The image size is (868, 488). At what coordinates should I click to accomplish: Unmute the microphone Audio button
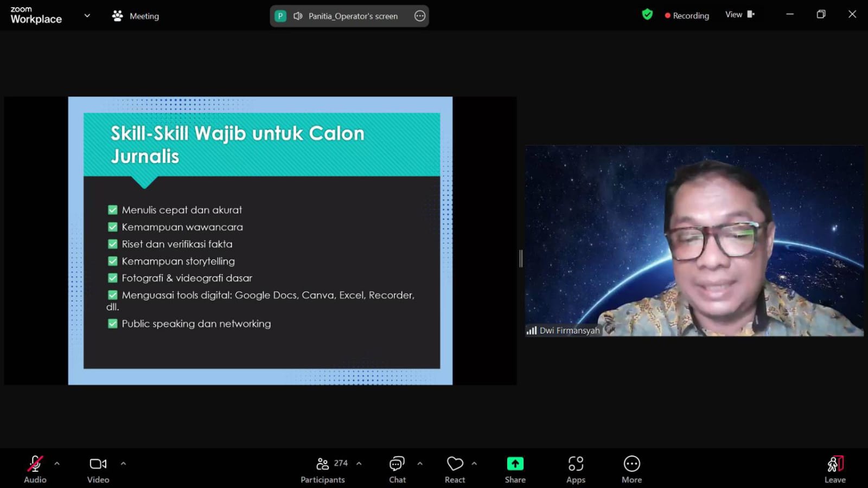pyautogui.click(x=35, y=470)
